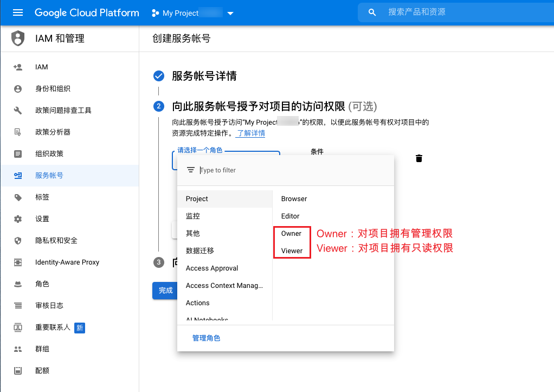
Task: Choose the Editor role
Action: pyautogui.click(x=291, y=216)
